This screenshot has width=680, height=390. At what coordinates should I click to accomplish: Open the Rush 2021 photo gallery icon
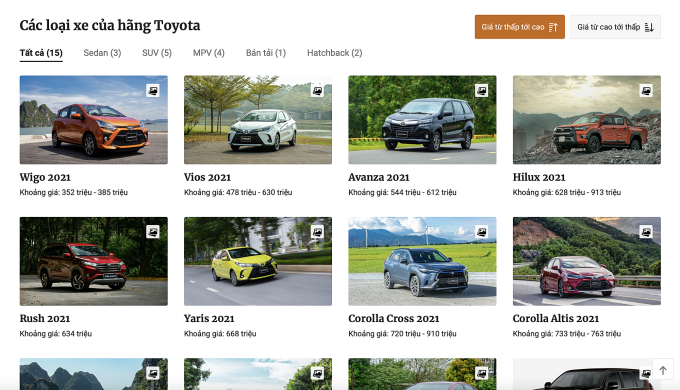tap(153, 232)
